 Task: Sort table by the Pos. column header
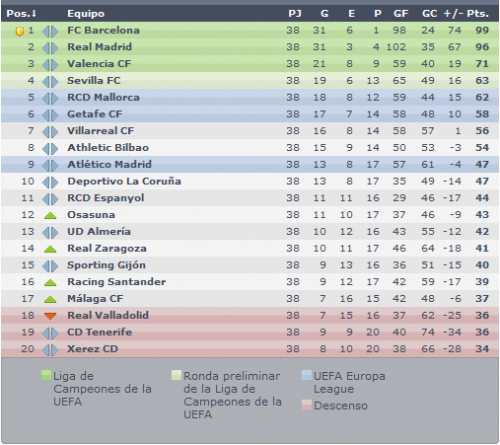(21, 14)
